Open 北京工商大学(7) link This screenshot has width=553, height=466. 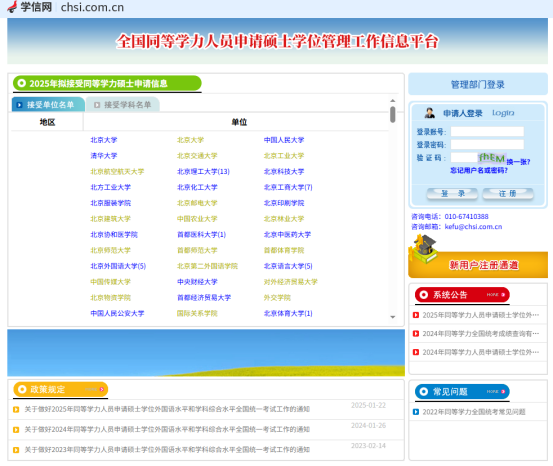point(288,187)
